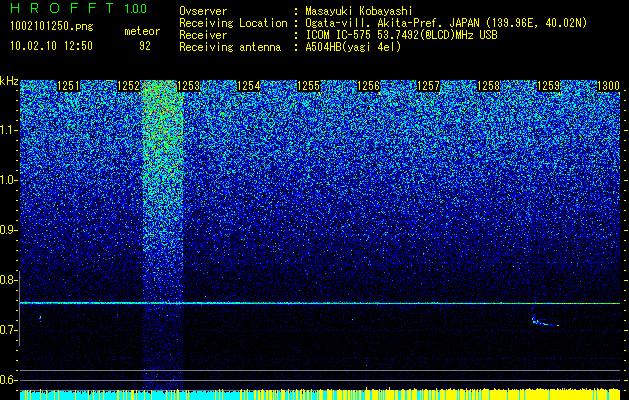
Task: Click the 1259 time marker
Action: tap(549, 86)
